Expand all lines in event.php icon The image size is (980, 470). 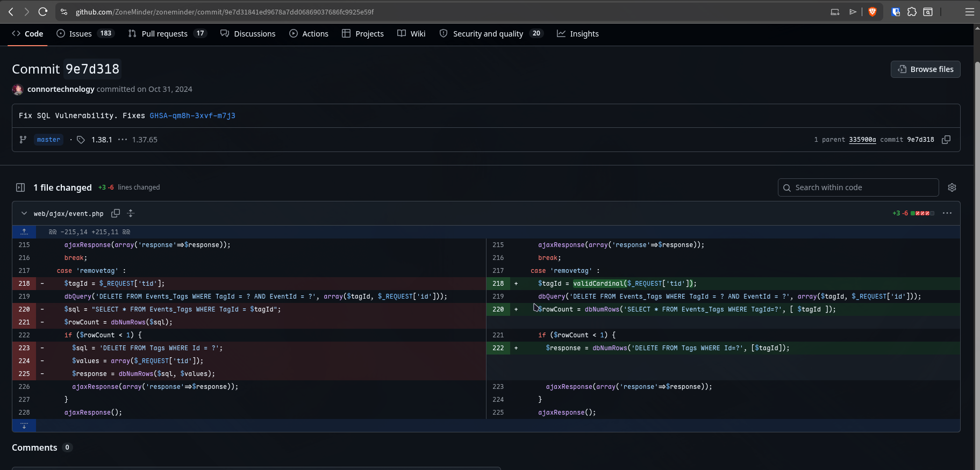131,213
